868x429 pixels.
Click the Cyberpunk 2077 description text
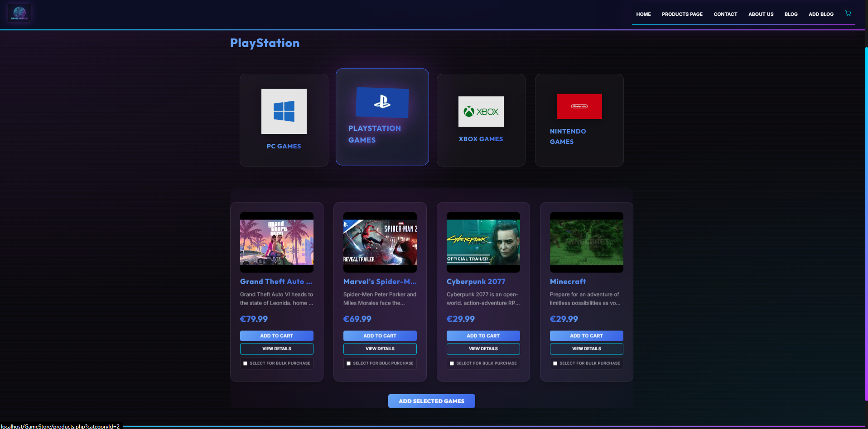(x=483, y=299)
